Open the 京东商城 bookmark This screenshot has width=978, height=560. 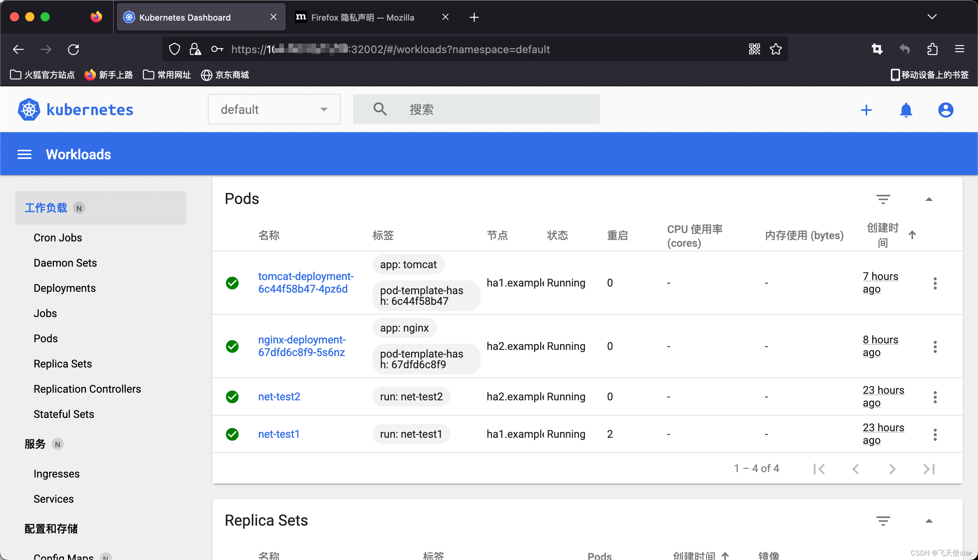(x=225, y=74)
